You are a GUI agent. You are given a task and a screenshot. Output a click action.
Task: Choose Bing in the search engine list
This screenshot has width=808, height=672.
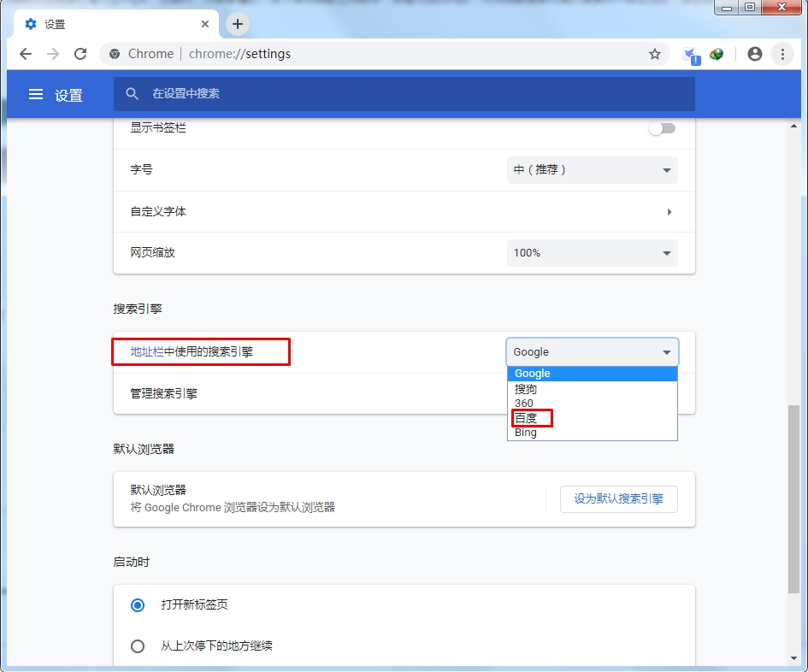[592, 433]
